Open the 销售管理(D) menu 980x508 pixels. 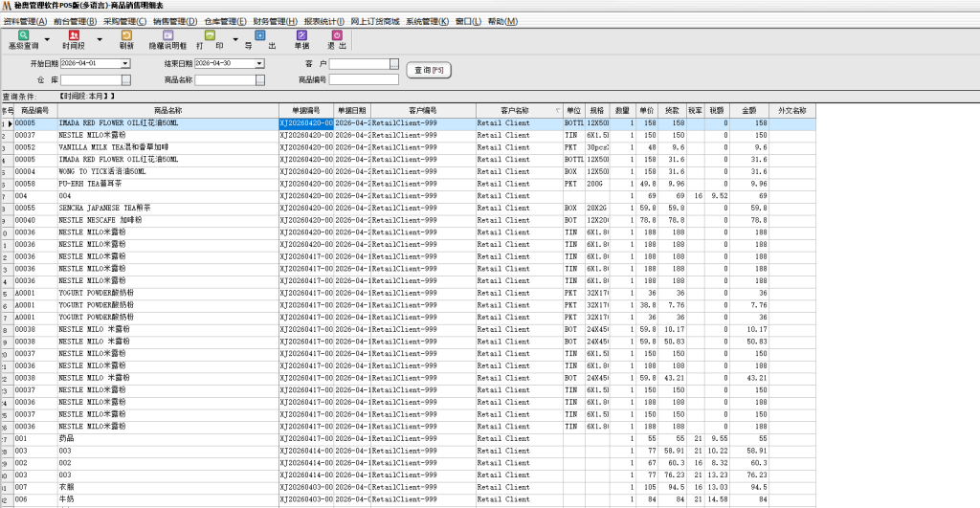176,21
